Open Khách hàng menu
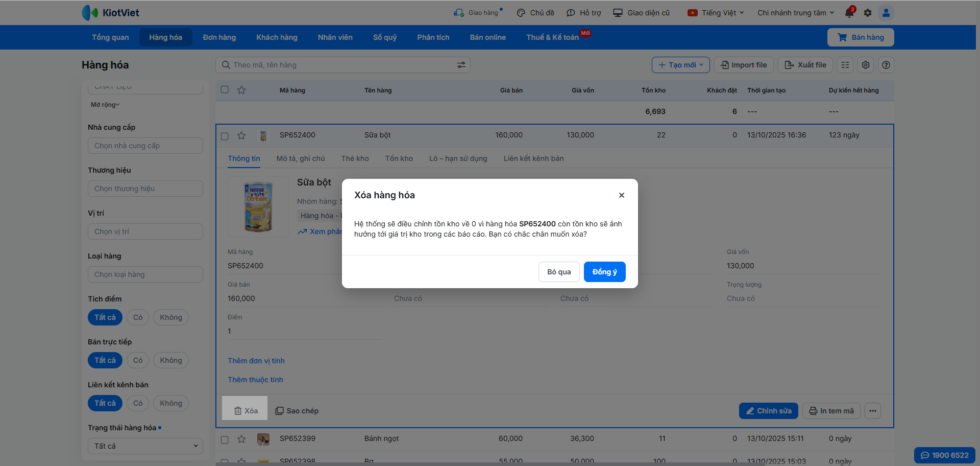This screenshot has height=466, width=980. coord(277,37)
